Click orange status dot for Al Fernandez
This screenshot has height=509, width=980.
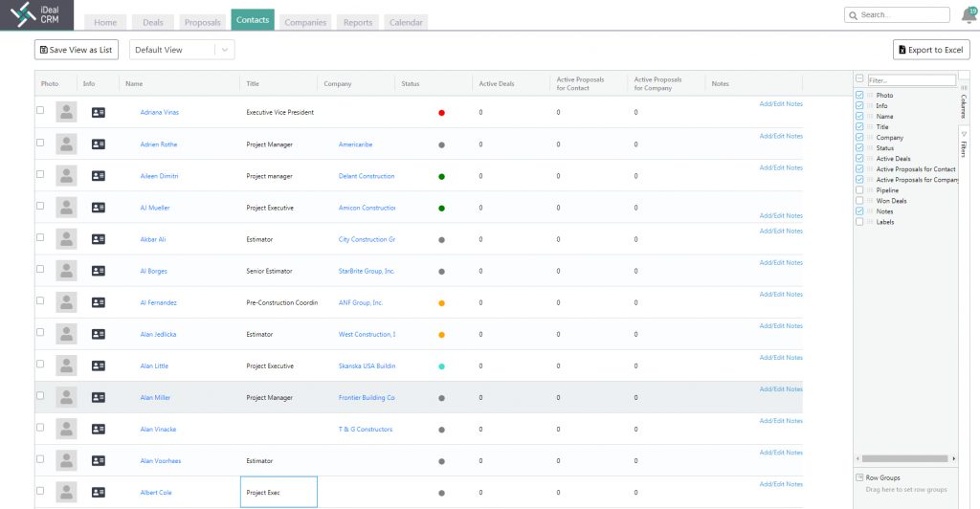click(441, 303)
